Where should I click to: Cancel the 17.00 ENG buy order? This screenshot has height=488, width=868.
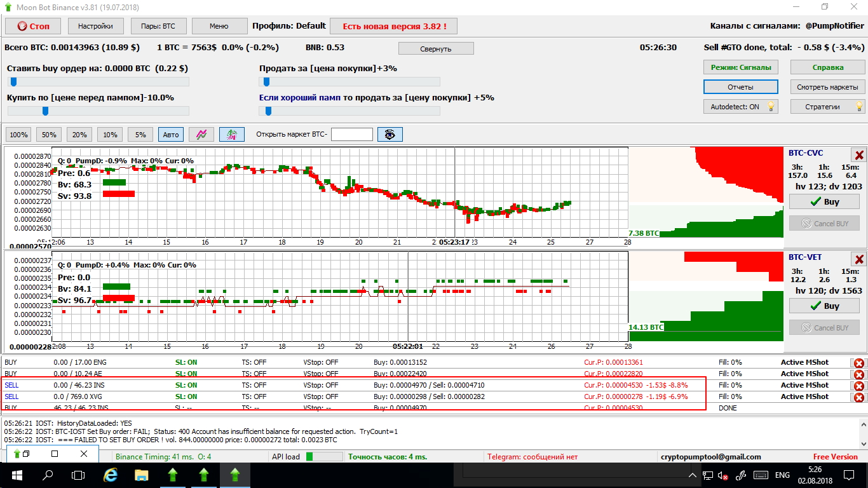(859, 363)
